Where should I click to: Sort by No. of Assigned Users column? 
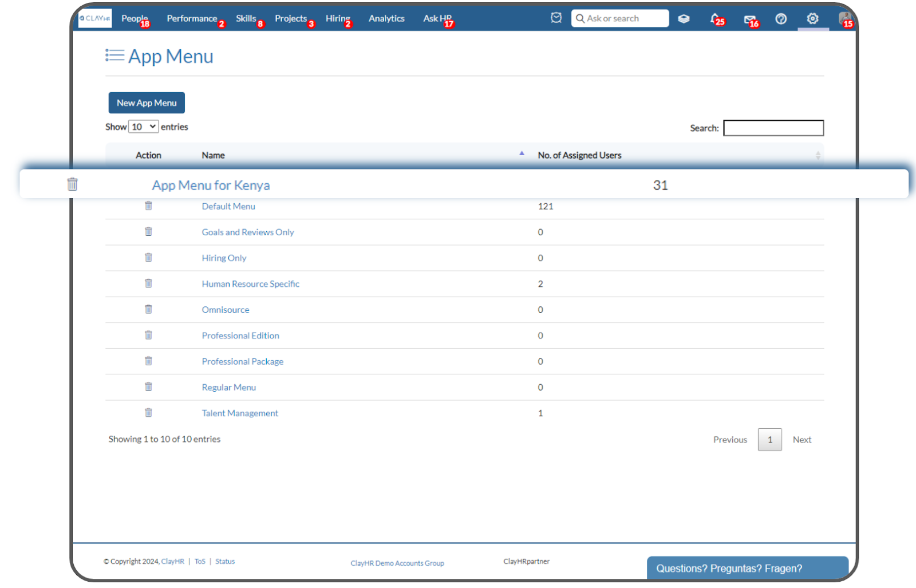[x=579, y=155]
